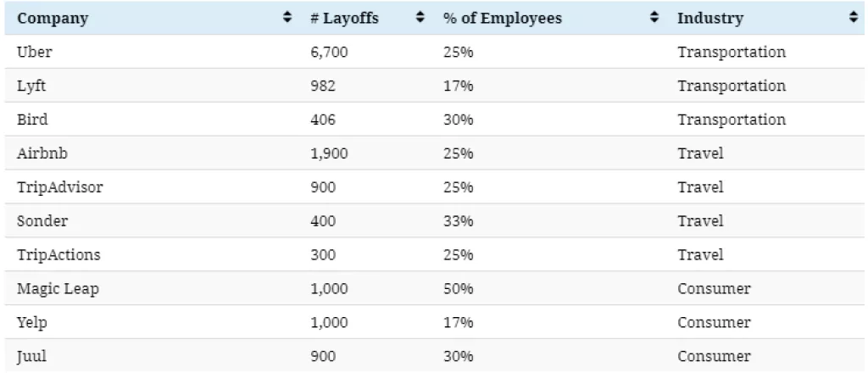Click the Industry column sort arrows

tap(852, 18)
